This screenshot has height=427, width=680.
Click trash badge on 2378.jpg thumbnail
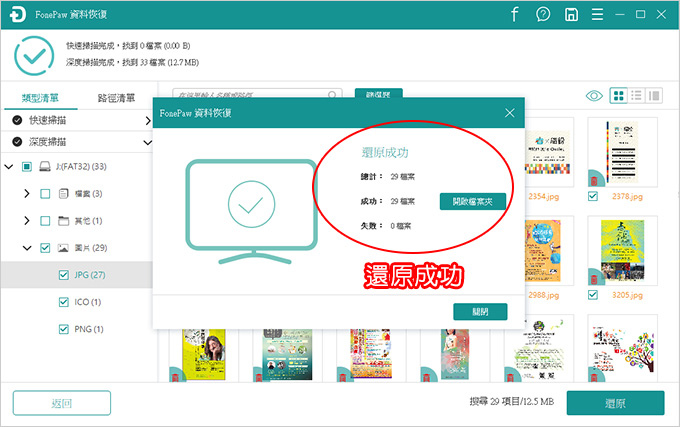(x=594, y=179)
